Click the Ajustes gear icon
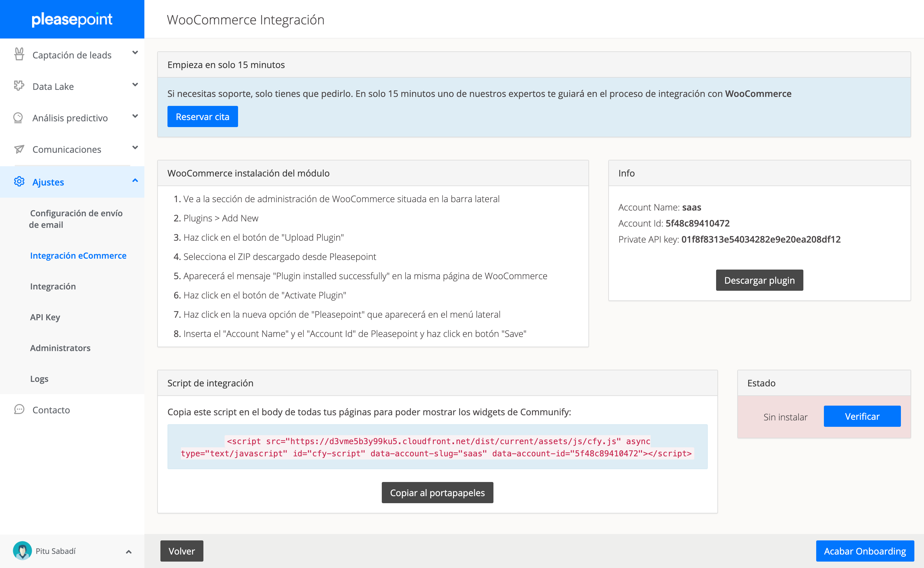The image size is (924, 568). (x=19, y=182)
